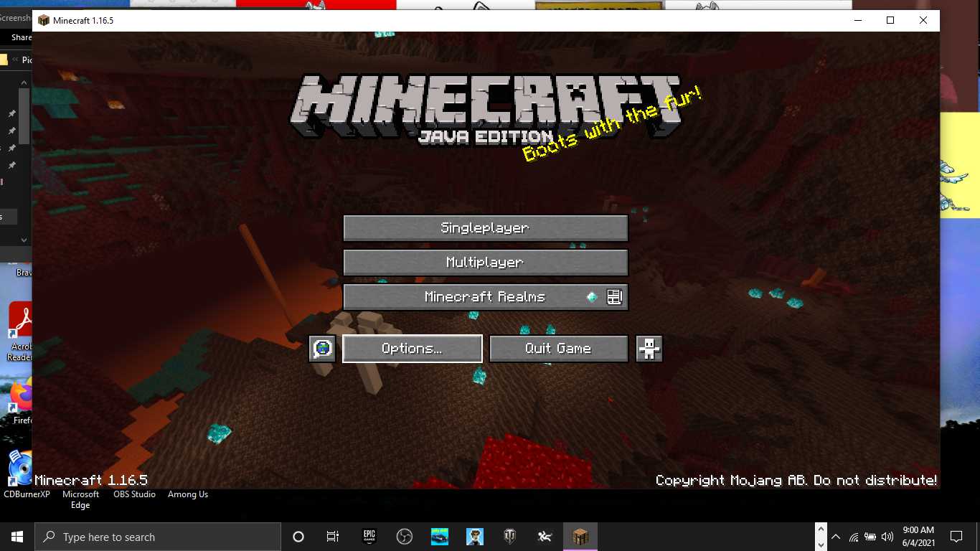Image resolution: width=980 pixels, height=551 pixels.
Task: Click the Minecraft 1.16.5 version text
Action: click(91, 481)
